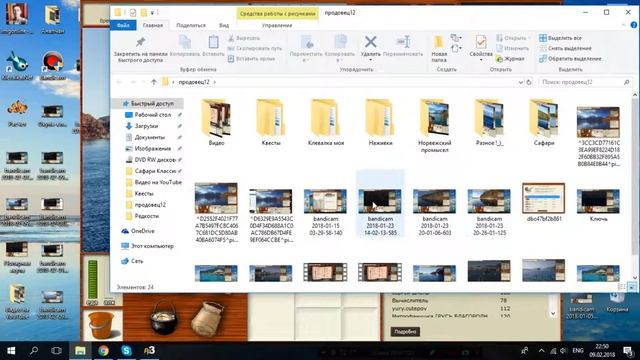Click the Select none command

(x=565, y=48)
